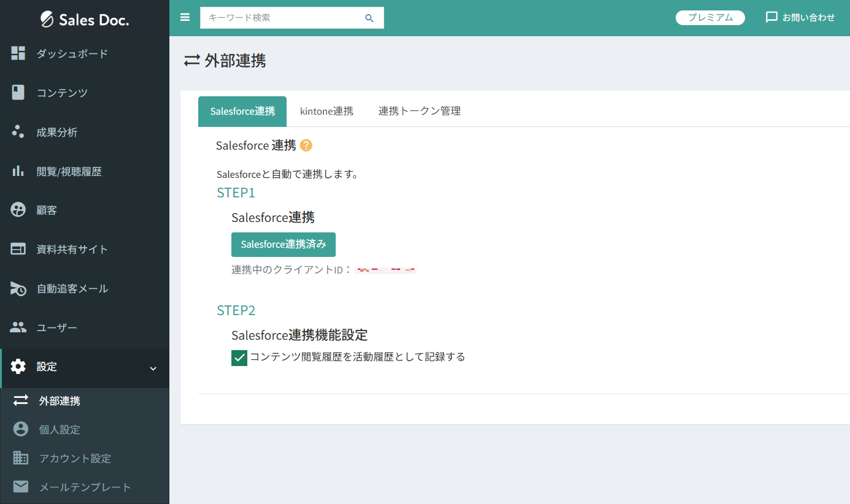This screenshot has width=850, height=504.
Task: Click the Salesforce連携機能設定 heading
Action: 299,335
